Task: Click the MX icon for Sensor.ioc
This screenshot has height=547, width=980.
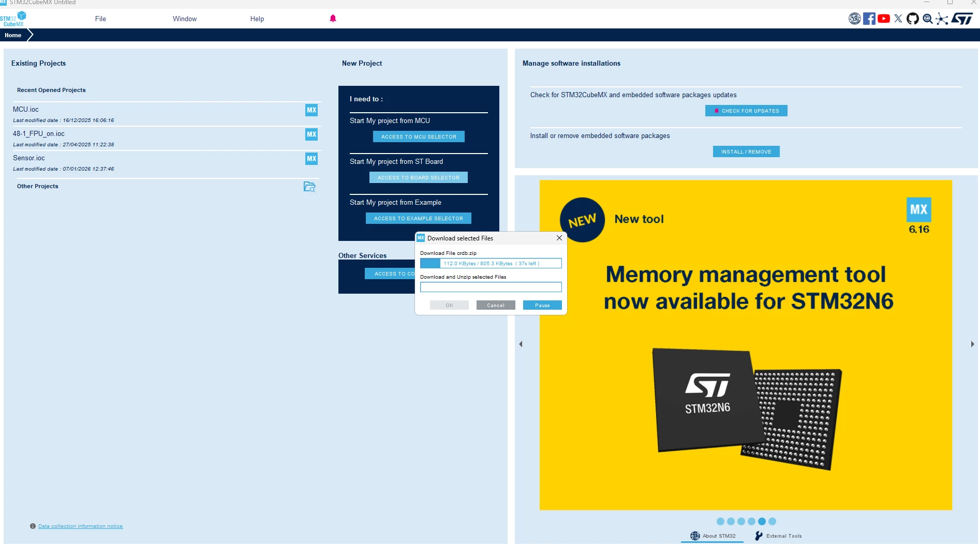Action: pyautogui.click(x=311, y=159)
